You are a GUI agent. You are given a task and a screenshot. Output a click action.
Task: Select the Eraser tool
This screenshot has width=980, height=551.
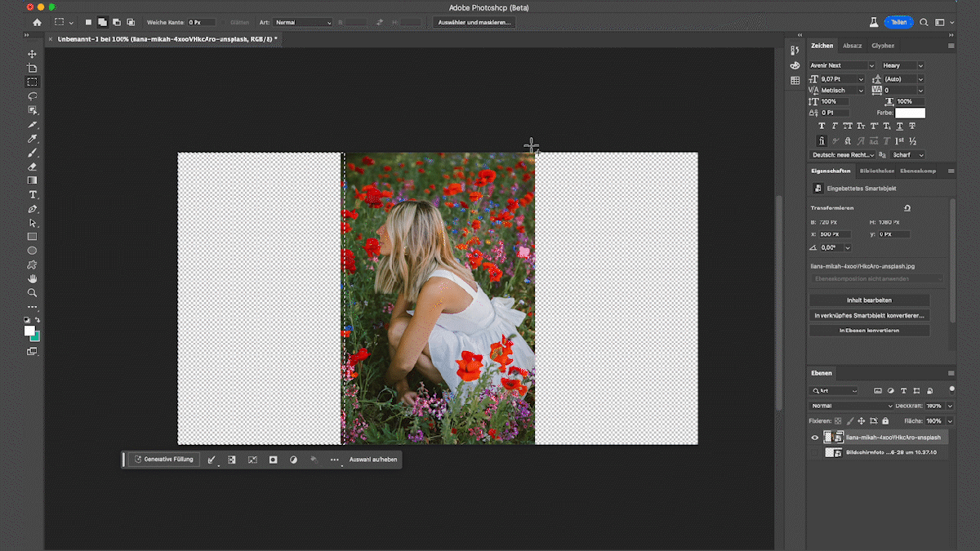33,167
